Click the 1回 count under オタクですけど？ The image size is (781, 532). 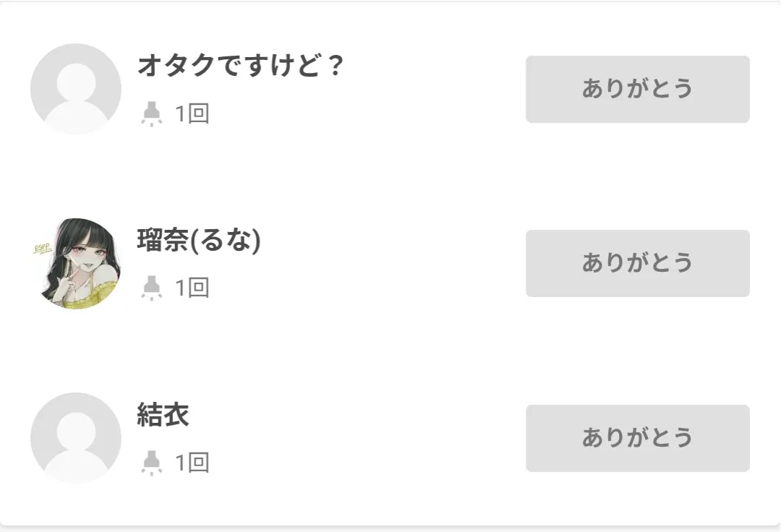[x=192, y=113]
